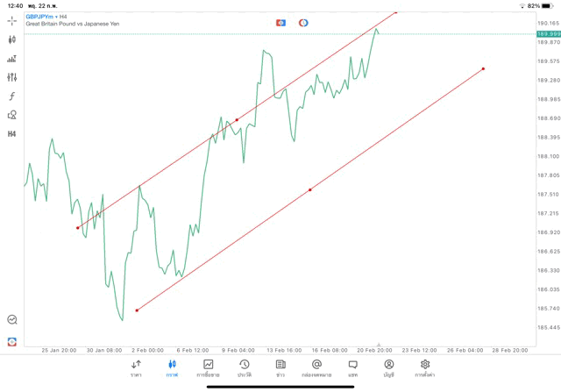Select the red point on lower trendline

coord(310,189)
